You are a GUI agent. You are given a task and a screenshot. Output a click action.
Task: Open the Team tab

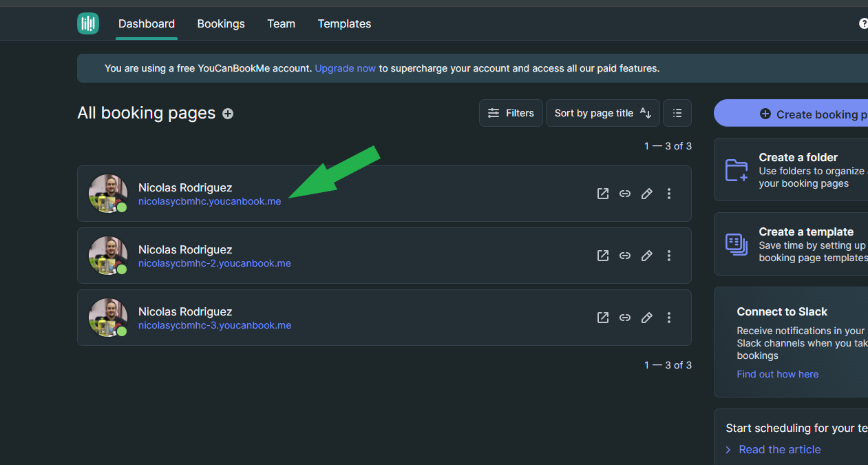281,23
